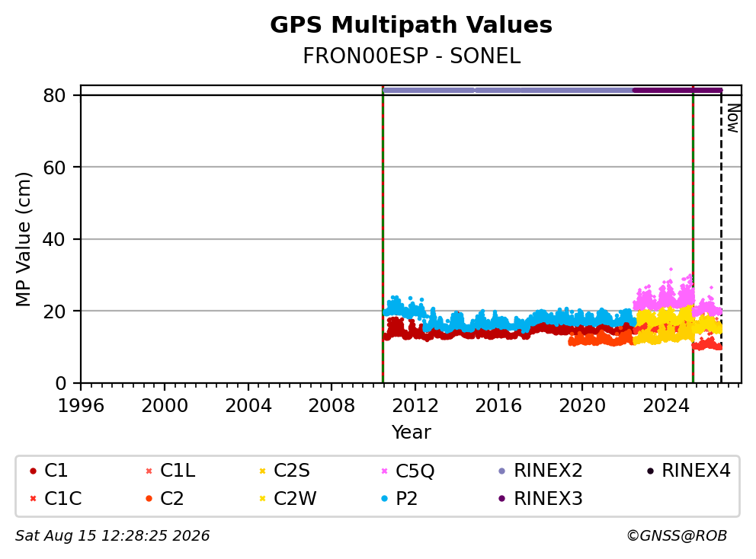Click the blue P2 legend marker
Viewport: 756px width, 559px height.
point(384,499)
